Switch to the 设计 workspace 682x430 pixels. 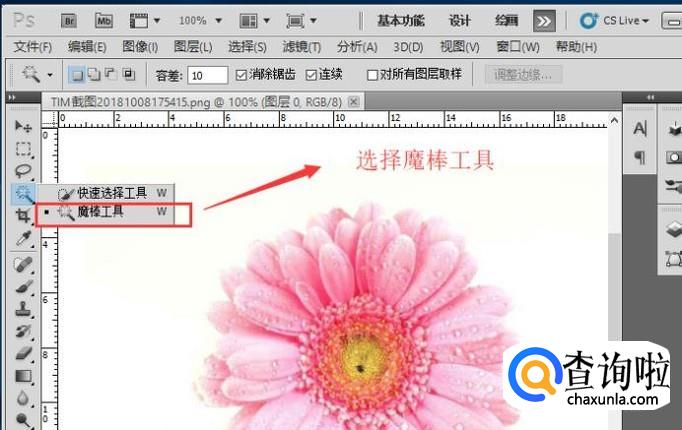460,20
